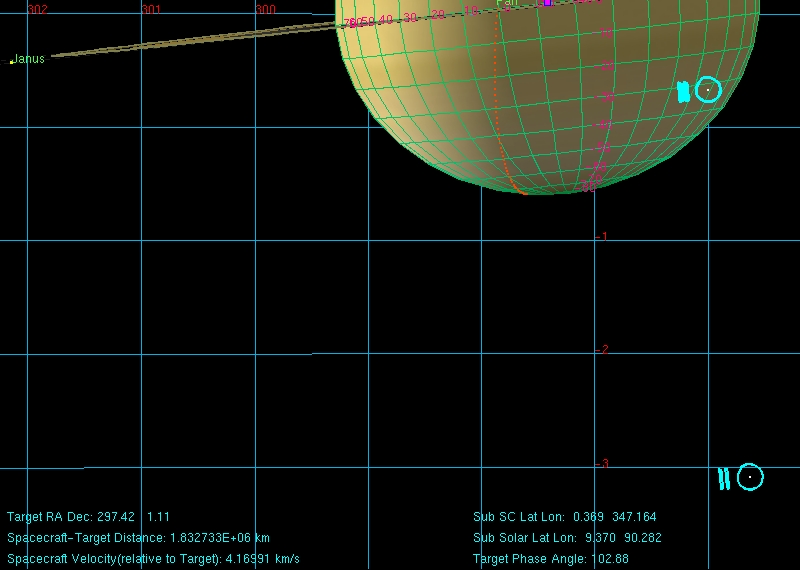Click the 301 right ascension grid label
Screen dimensions: 800x570
click(151, 9)
